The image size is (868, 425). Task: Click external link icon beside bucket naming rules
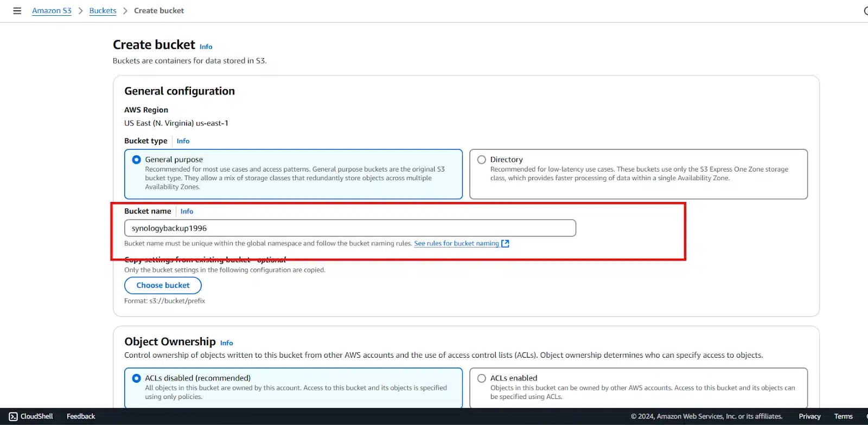point(505,244)
